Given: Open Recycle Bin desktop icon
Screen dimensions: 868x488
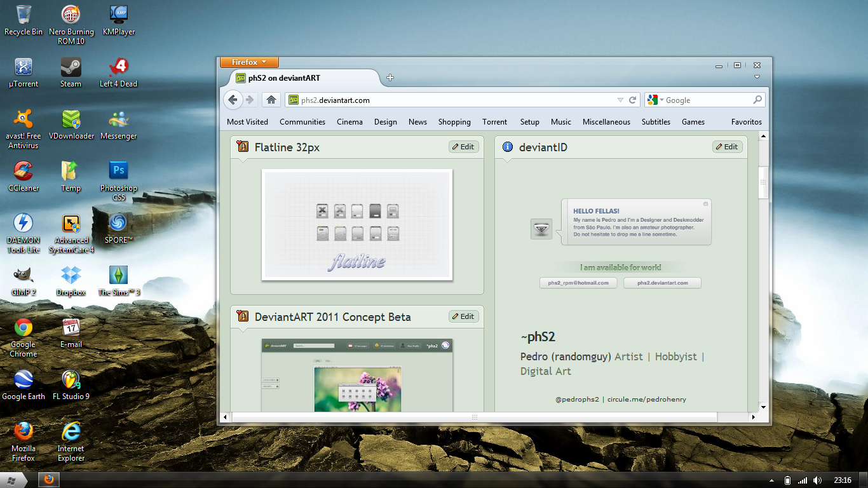Looking at the screenshot, I should 24,20.
